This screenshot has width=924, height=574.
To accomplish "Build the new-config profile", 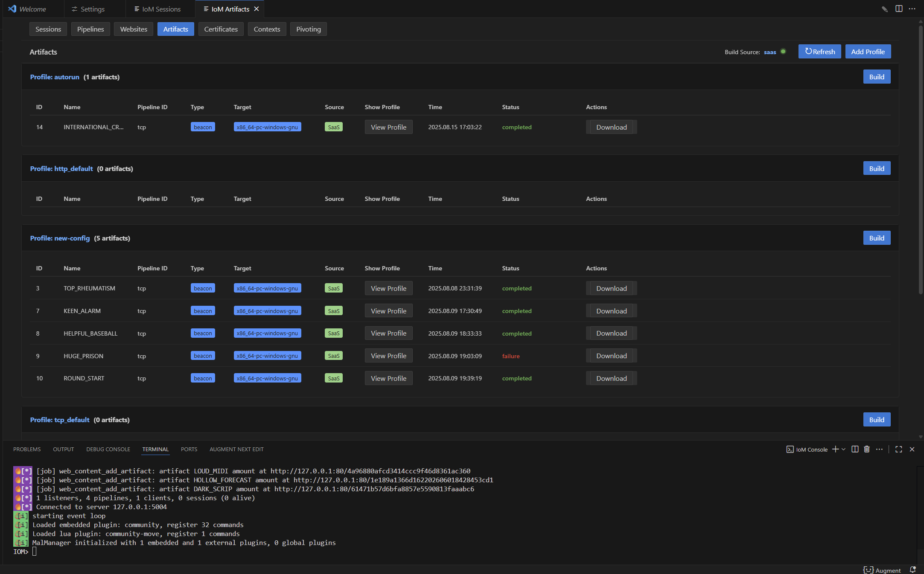I will (877, 238).
